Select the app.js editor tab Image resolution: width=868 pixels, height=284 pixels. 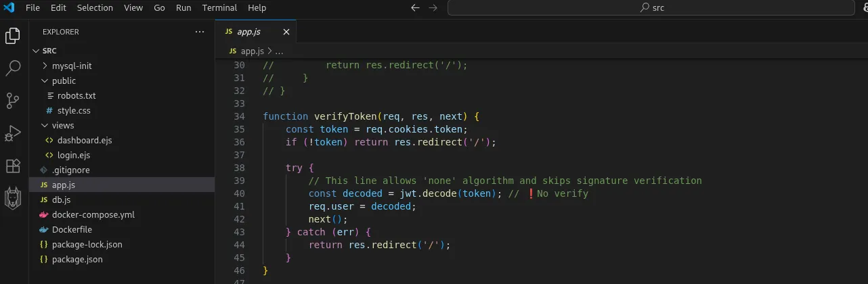[256, 32]
